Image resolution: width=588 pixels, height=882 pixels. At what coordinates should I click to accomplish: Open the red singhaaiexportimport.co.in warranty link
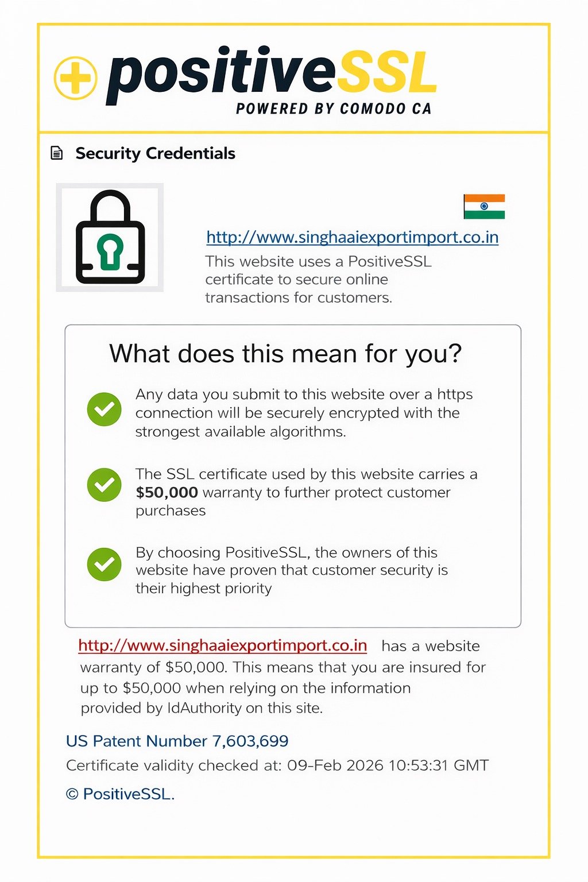point(222,645)
